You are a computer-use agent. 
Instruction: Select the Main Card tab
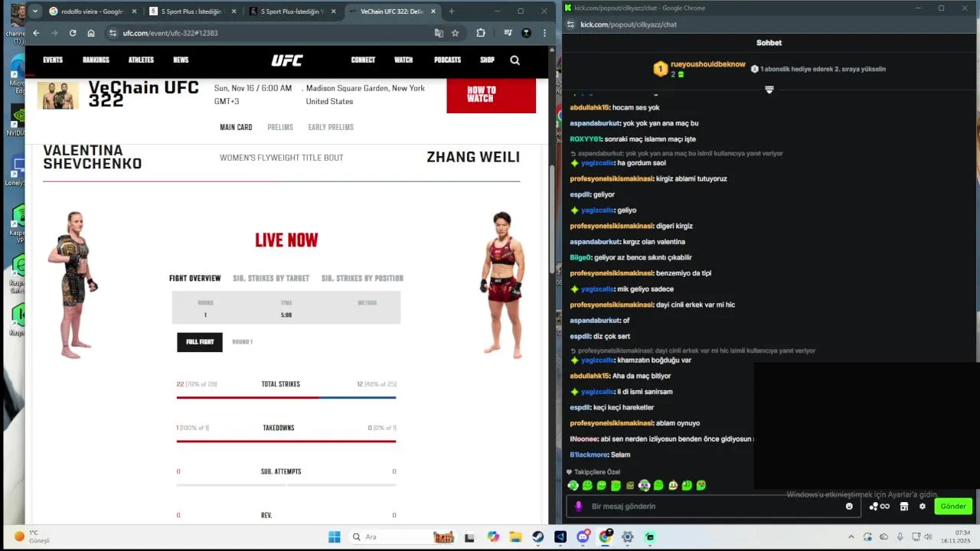[236, 127]
